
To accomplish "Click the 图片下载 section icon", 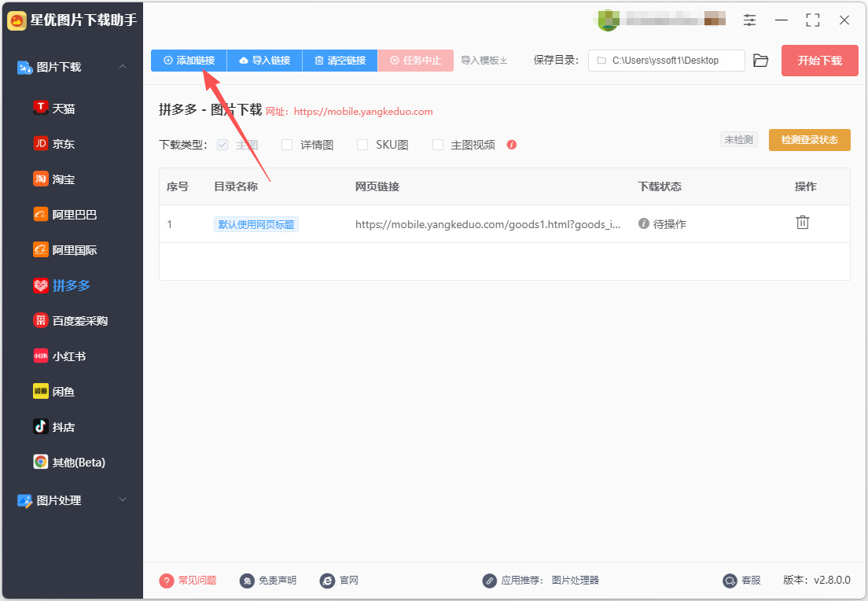I will pos(24,68).
